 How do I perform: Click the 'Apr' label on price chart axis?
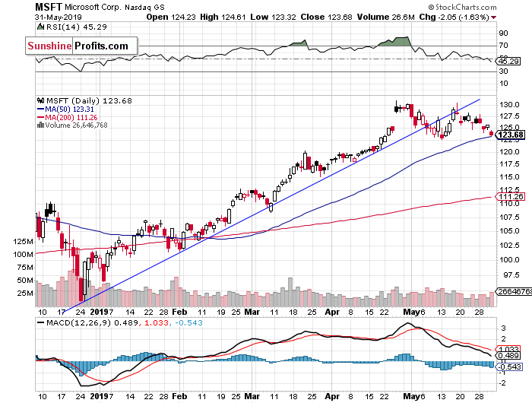[332, 312]
